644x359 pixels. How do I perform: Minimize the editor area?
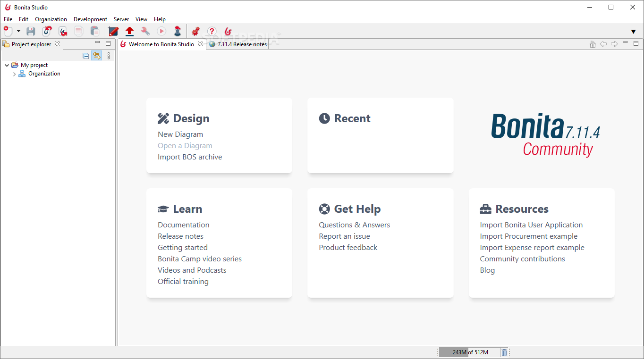(x=625, y=43)
